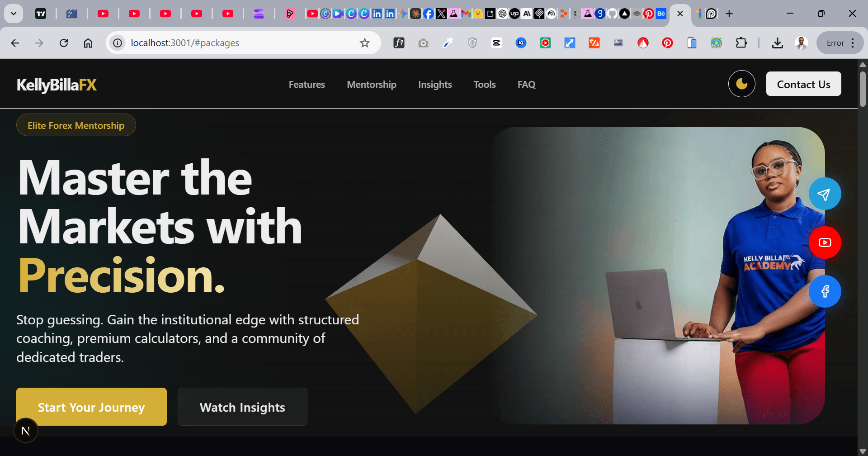The image size is (868, 456).
Task: Open the Chrome profile avatar
Action: pos(802,43)
